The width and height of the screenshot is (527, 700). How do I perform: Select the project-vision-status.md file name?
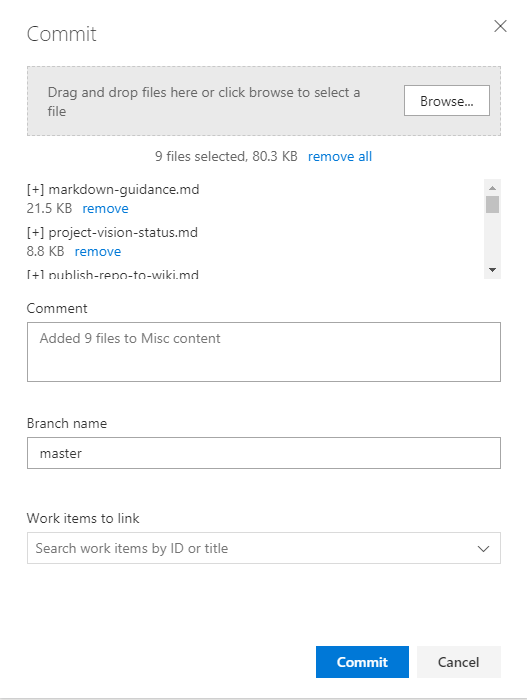[x=123, y=232]
